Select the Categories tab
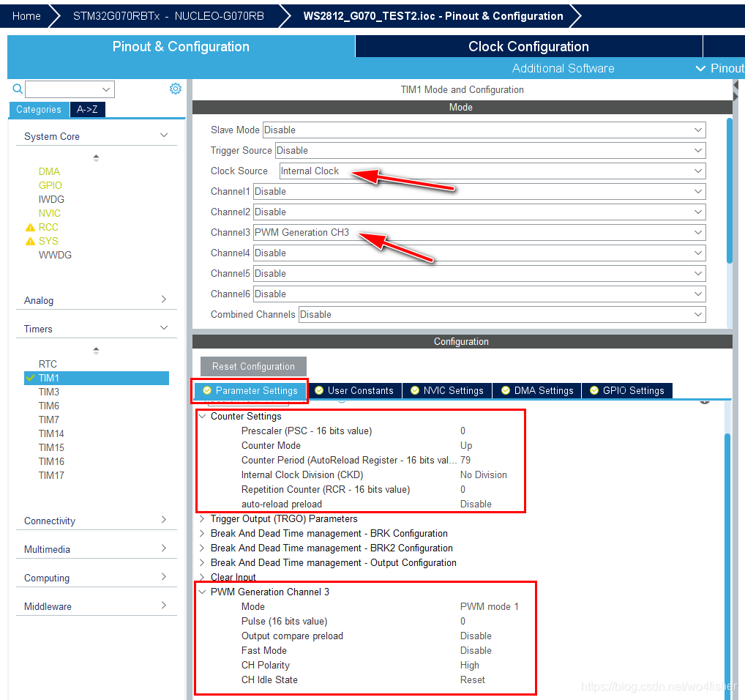 point(39,109)
